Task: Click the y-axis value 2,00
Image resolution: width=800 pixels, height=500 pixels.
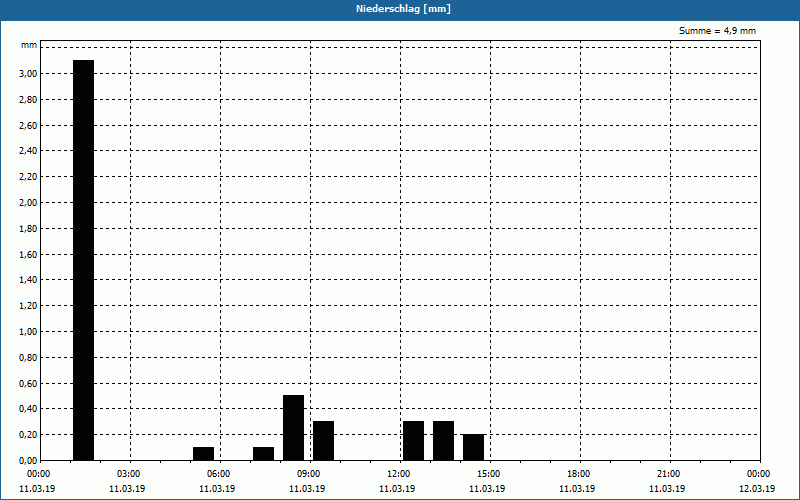Action: click(28, 203)
